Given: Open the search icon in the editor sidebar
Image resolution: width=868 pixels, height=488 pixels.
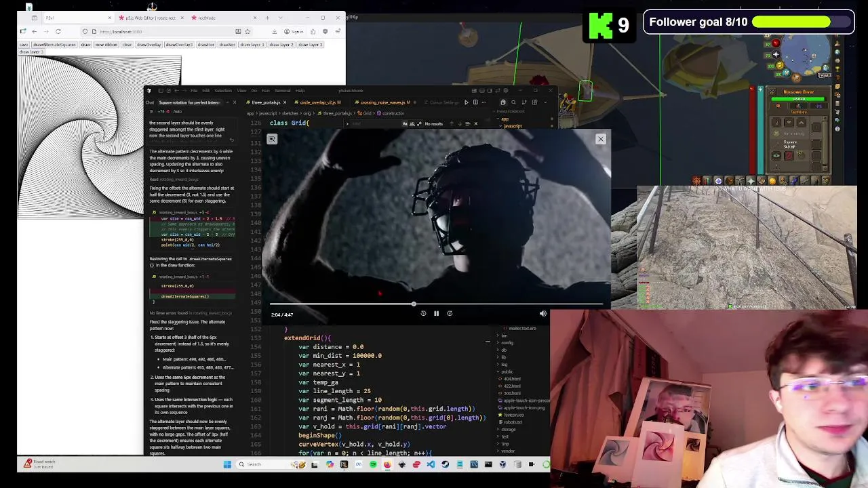Looking at the screenshot, I should click(513, 102).
